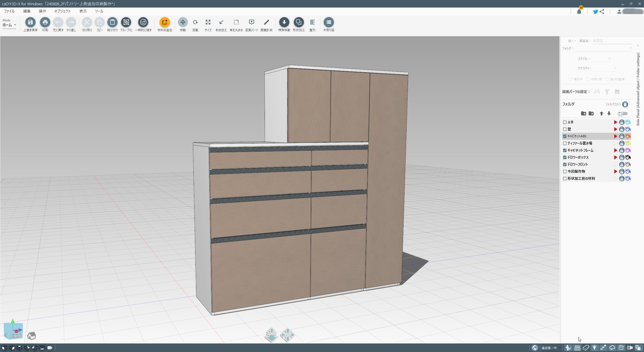Check the ティファール置き場 folder checkbox
644x352 pixels.
[565, 143]
